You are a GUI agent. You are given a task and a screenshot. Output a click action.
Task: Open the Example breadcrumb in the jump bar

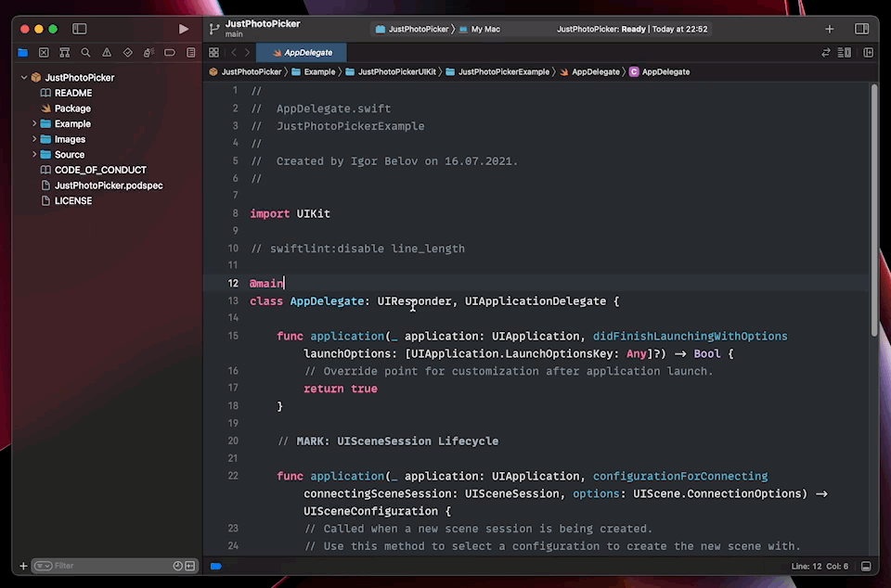[x=313, y=71]
